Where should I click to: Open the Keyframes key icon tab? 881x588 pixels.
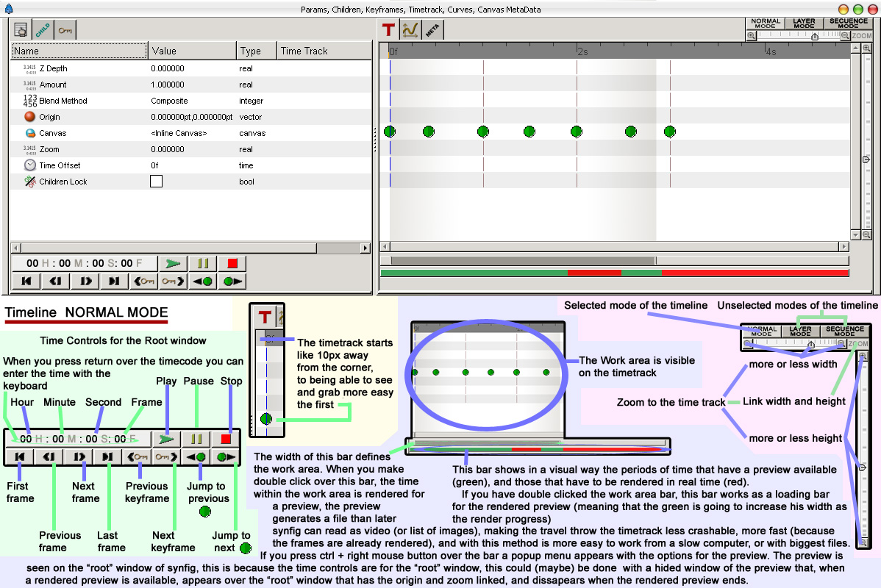pos(65,29)
